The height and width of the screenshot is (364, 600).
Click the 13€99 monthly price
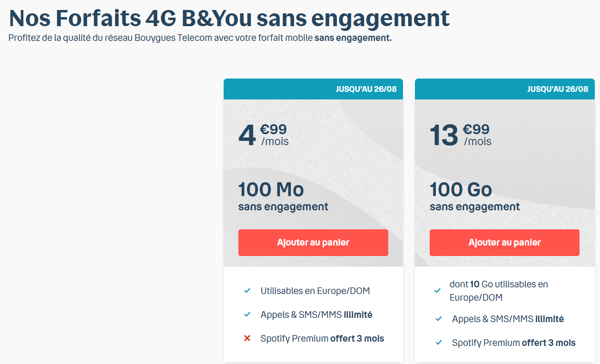[x=461, y=135]
